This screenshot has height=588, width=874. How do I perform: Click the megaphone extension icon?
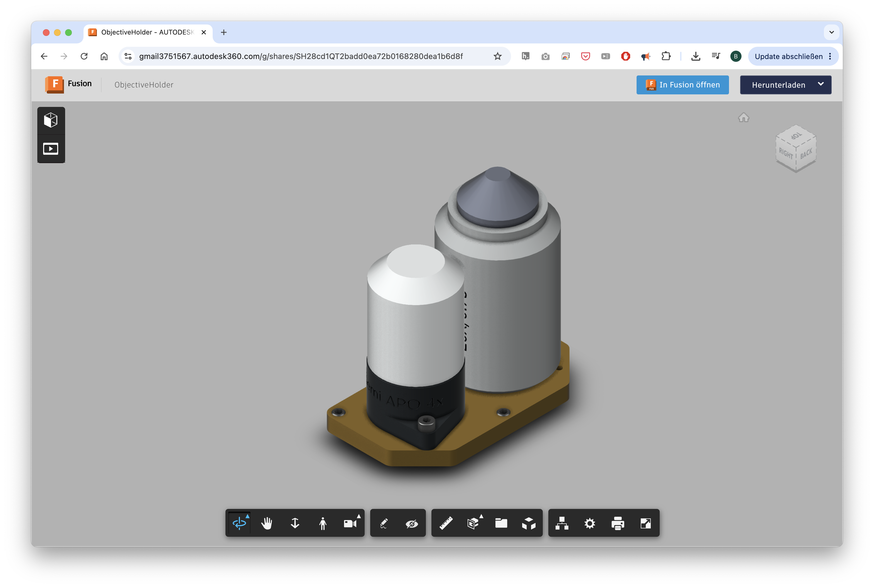click(645, 57)
